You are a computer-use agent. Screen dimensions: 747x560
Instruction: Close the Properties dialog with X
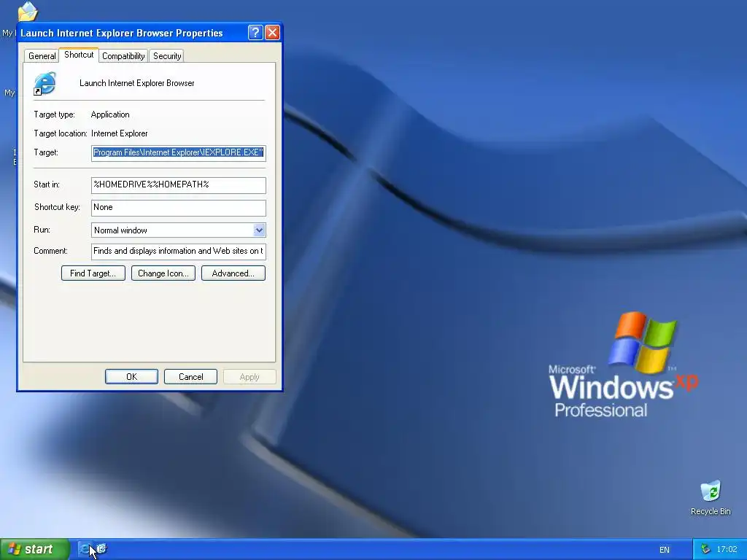272,32
